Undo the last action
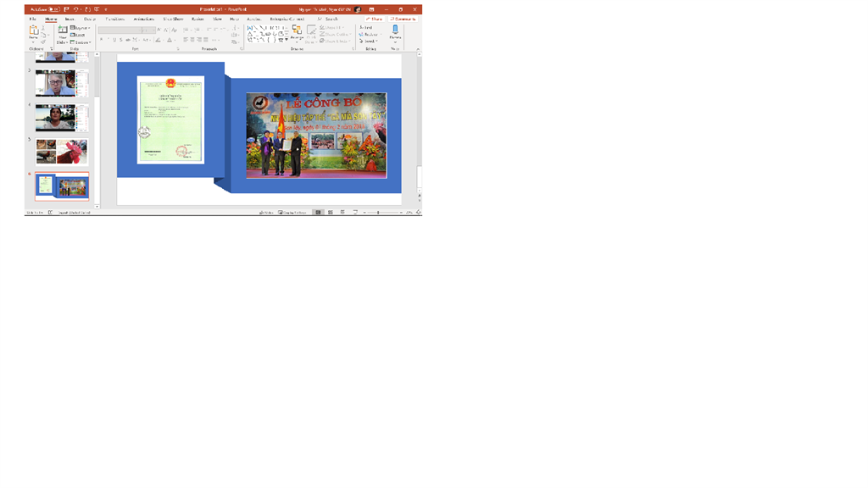This screenshot has height=488, width=868. pyautogui.click(x=75, y=9)
